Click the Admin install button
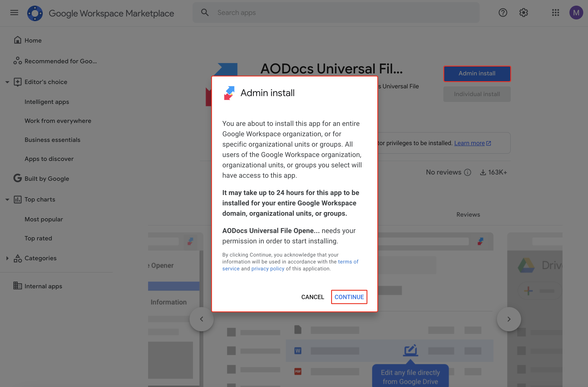The height and width of the screenshot is (387, 588). pyautogui.click(x=477, y=73)
